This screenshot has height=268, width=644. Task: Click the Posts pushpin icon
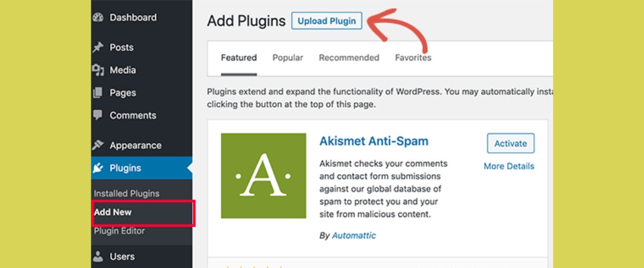[98, 48]
